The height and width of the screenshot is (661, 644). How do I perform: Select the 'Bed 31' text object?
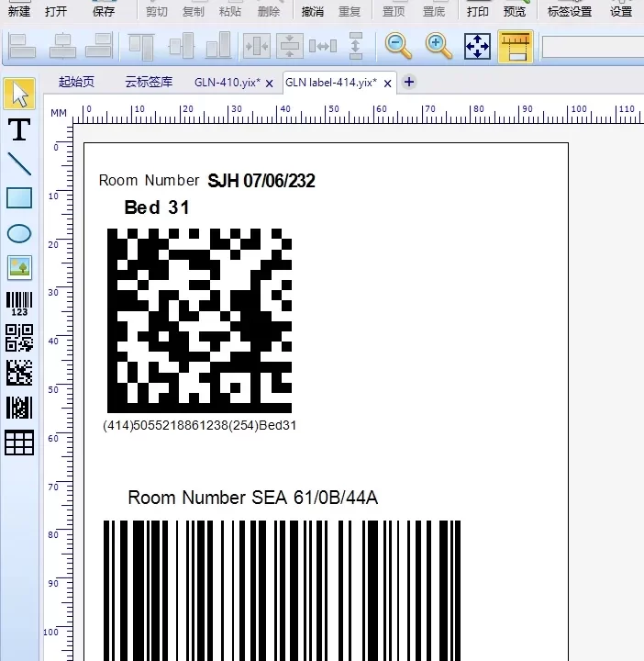(x=157, y=207)
